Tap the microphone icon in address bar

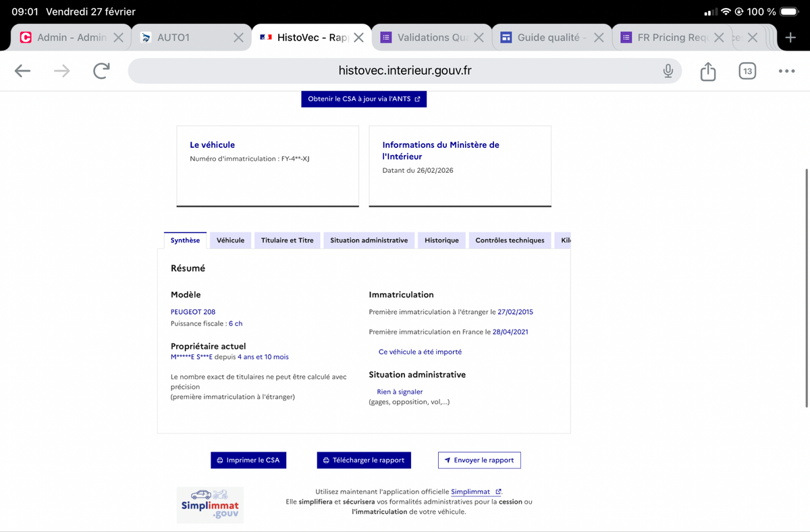668,71
